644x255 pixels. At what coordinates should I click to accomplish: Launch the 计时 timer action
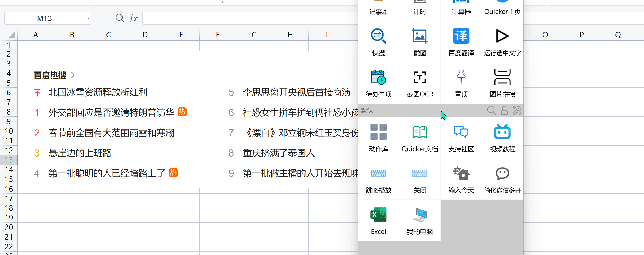[420, 10]
